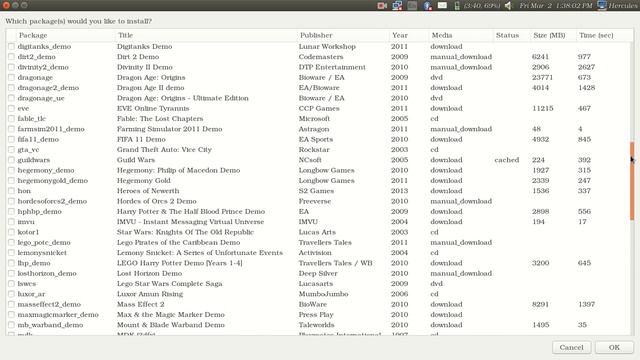The width and height of the screenshot is (640, 360).
Task: Open the network connections indicator in top panel
Action: click(397, 5)
